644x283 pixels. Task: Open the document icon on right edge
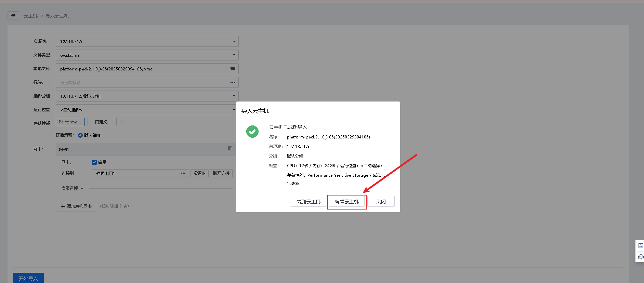[x=641, y=246]
